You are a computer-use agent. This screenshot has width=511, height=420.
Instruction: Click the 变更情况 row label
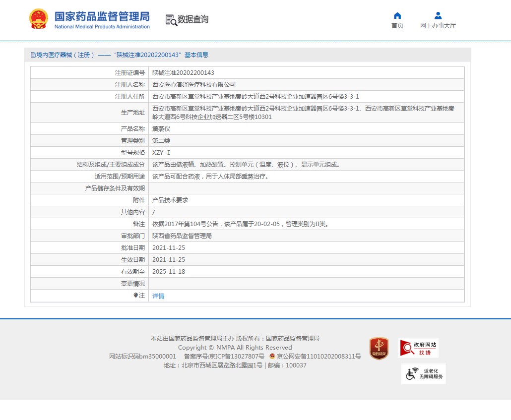coord(132,284)
